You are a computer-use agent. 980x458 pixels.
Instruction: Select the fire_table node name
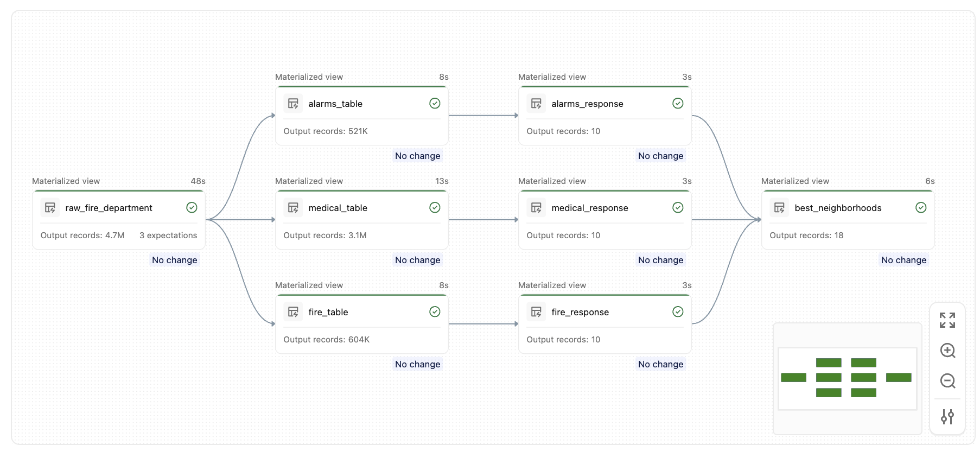pos(328,312)
